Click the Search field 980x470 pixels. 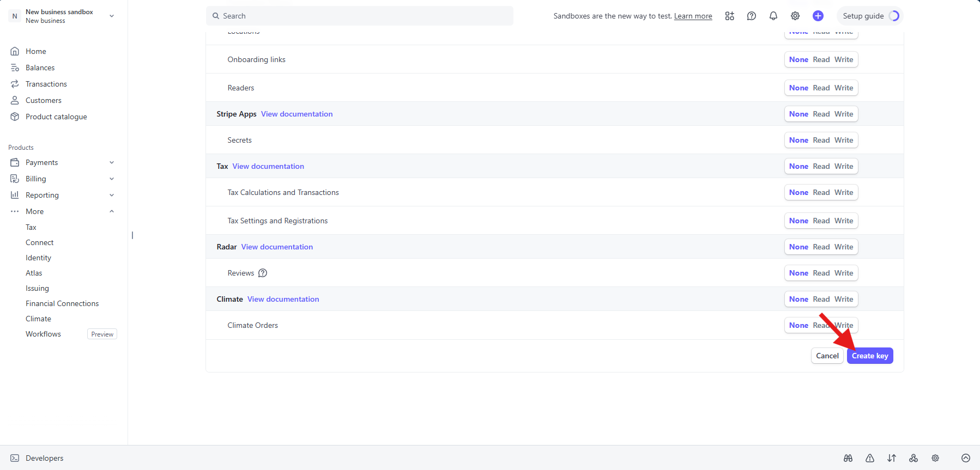click(360, 16)
